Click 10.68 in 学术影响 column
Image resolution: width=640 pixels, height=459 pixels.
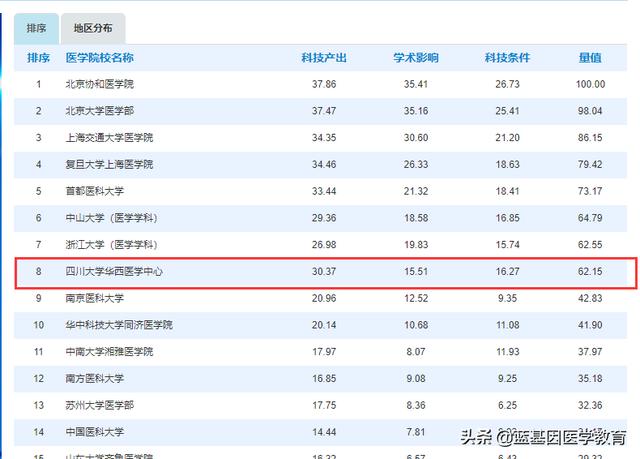point(416,325)
